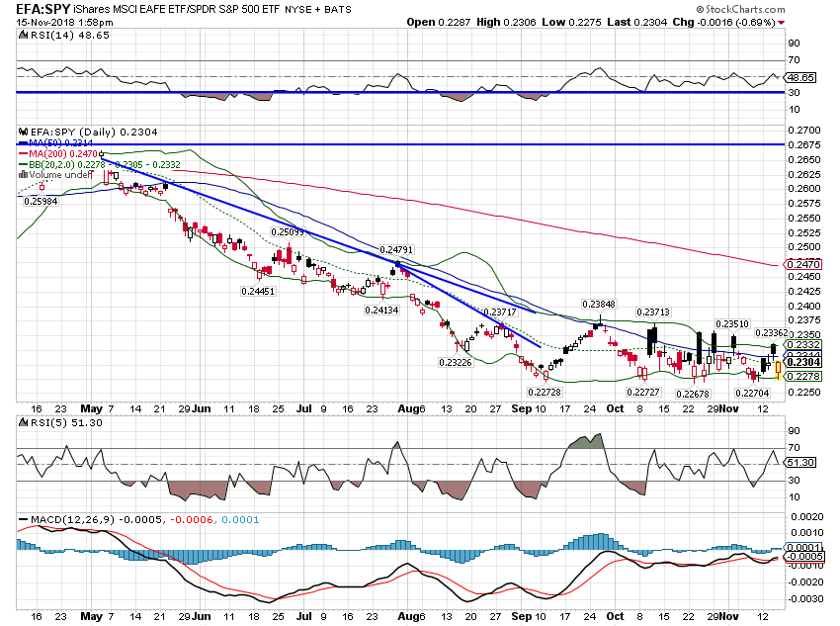Click the 0.2250 price axis label

[804, 393]
